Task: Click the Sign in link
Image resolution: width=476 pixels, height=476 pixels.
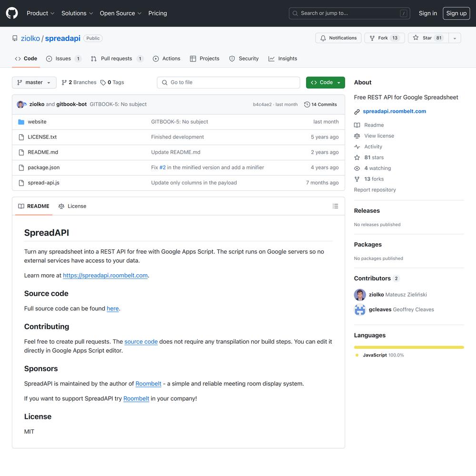Action: [428, 13]
